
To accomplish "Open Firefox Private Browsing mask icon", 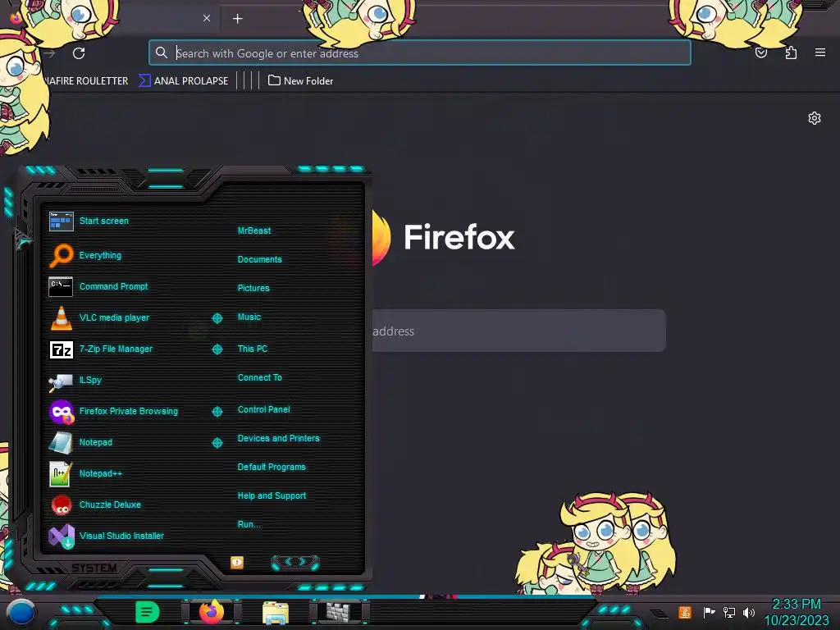I will pyautogui.click(x=61, y=412).
